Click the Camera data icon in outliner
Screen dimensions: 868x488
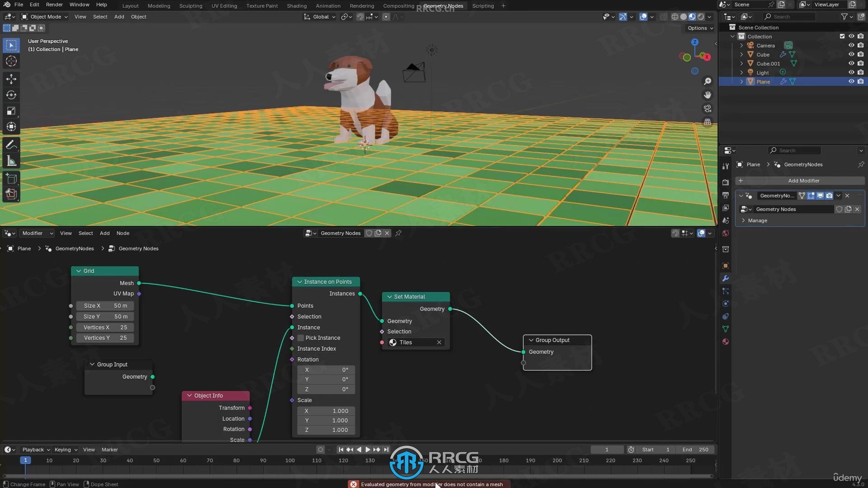(x=788, y=45)
